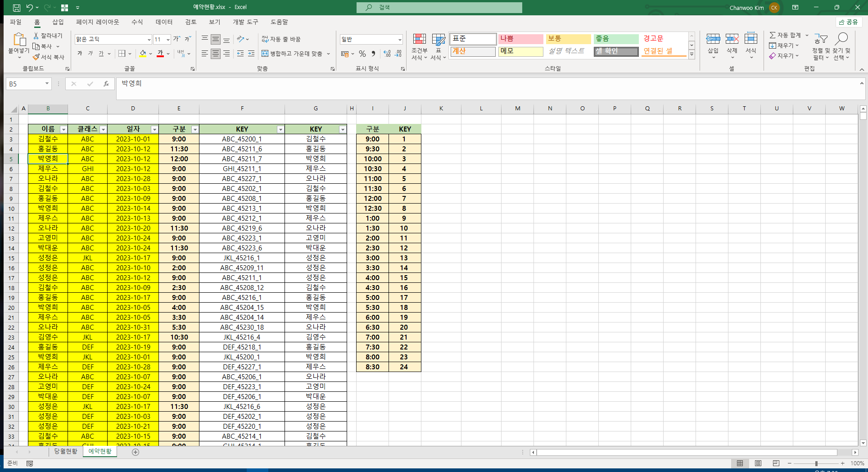Open the 페이지 레이아웃 ribbon tab
The height and width of the screenshot is (472, 868).
pos(98,22)
